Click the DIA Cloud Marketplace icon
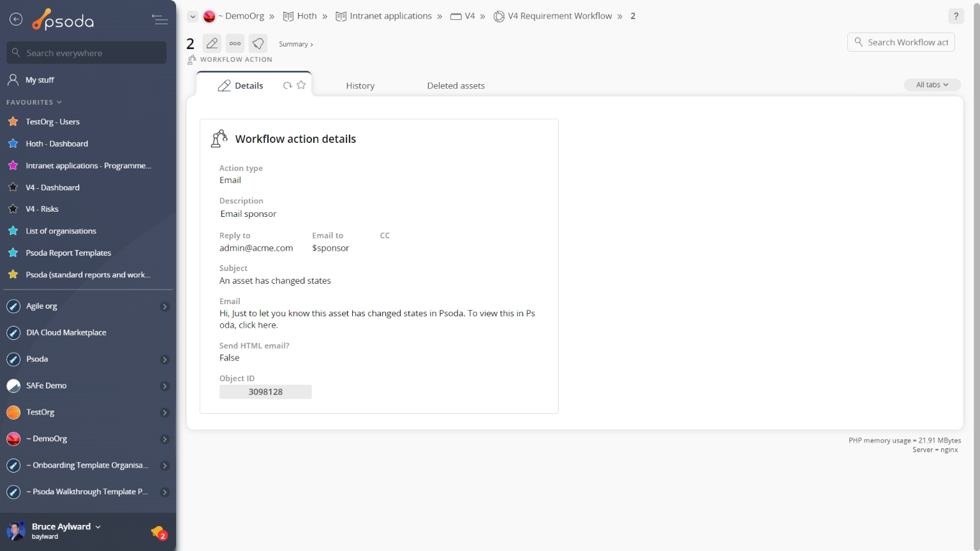 point(13,333)
